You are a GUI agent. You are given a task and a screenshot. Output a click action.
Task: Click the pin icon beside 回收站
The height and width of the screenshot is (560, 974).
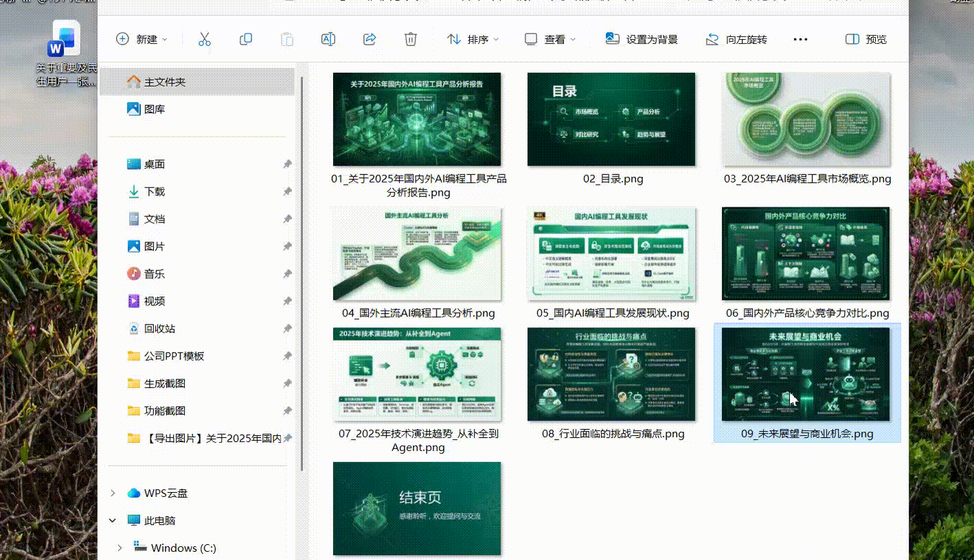tap(287, 329)
